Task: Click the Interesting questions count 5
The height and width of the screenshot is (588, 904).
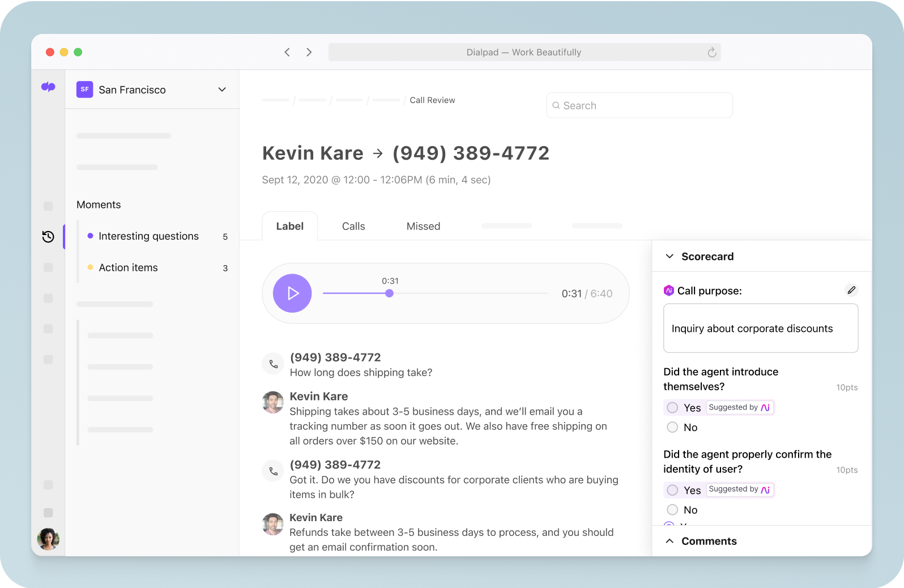Action: point(225,237)
